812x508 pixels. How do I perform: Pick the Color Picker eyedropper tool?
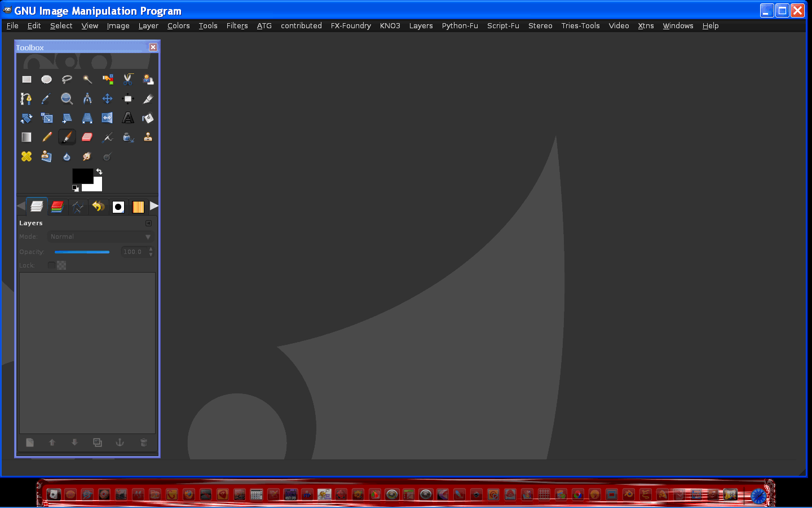[47, 99]
